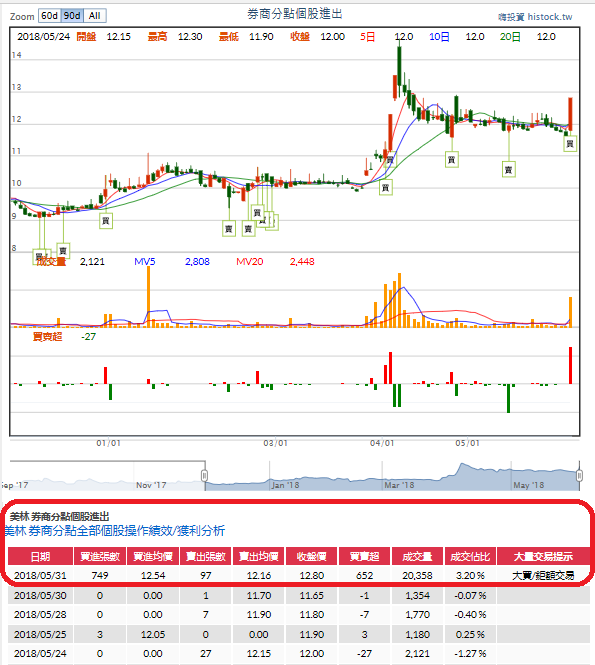Click the 賣出張數 column header
This screenshot has width=595, height=665.
click(x=206, y=556)
